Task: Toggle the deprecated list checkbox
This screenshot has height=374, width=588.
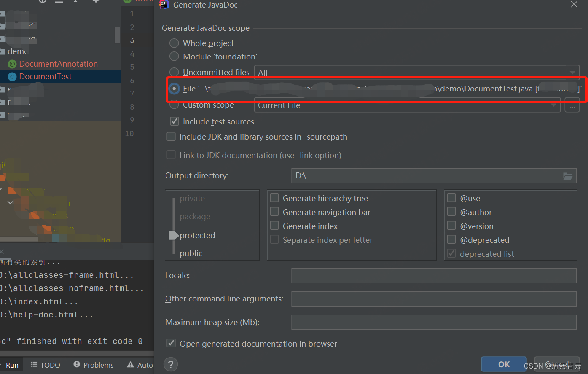Action: (451, 253)
